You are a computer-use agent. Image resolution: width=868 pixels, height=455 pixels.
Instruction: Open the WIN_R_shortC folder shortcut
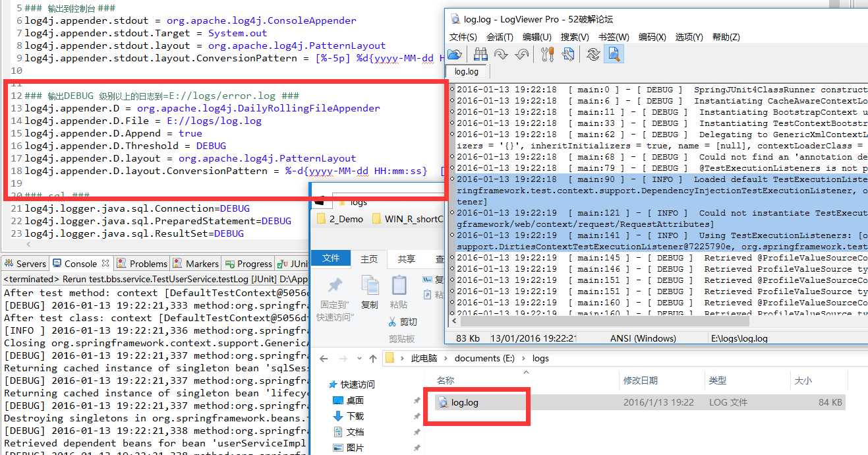click(407, 219)
